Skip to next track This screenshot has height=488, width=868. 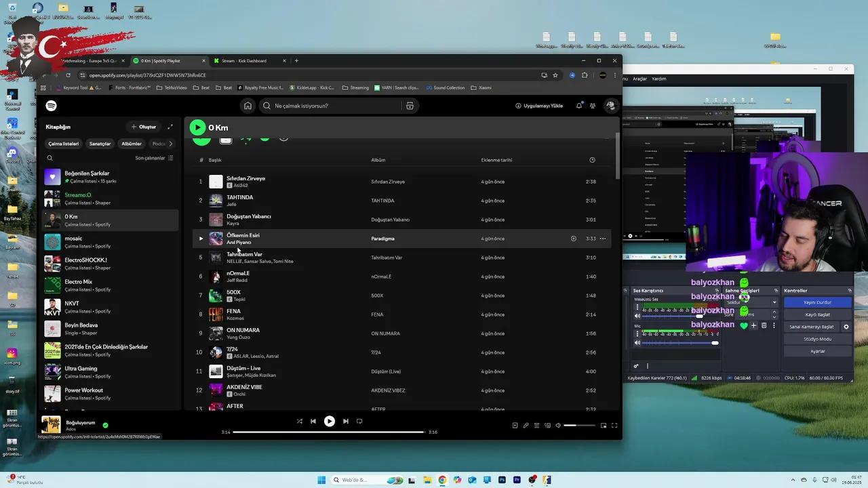point(345,421)
